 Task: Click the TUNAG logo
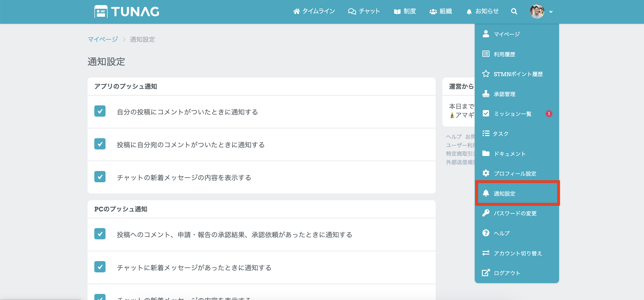point(126,11)
